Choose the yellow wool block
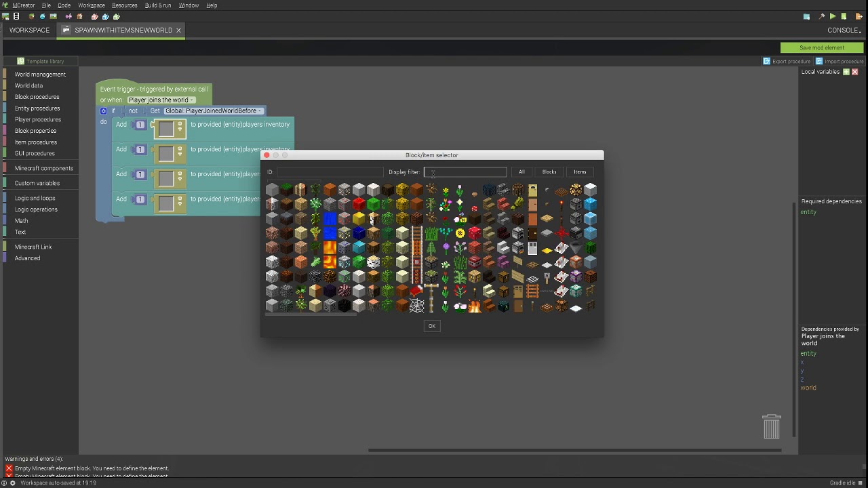868x488 pixels. 359,218
